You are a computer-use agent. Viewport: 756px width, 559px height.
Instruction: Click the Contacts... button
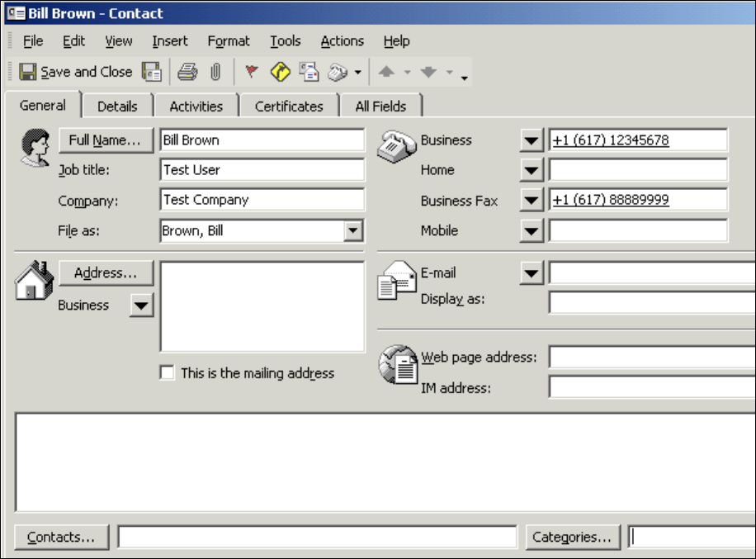(x=61, y=537)
